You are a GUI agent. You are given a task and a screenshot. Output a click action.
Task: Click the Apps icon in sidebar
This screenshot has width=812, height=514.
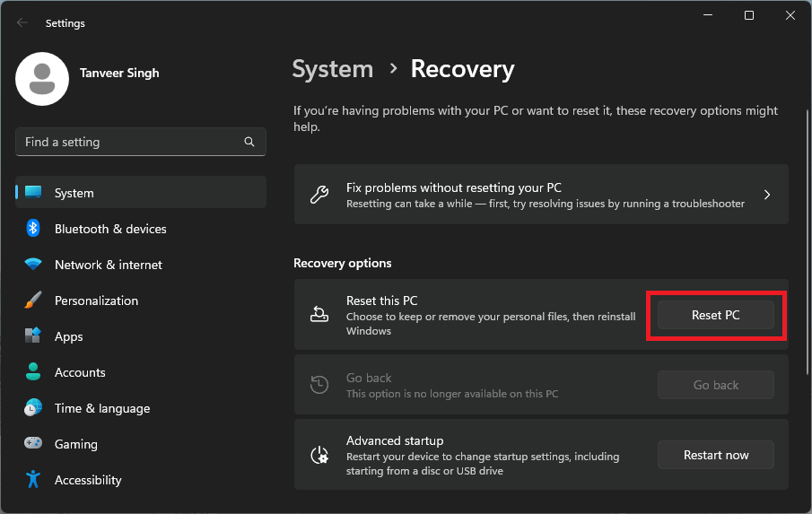pyautogui.click(x=33, y=335)
